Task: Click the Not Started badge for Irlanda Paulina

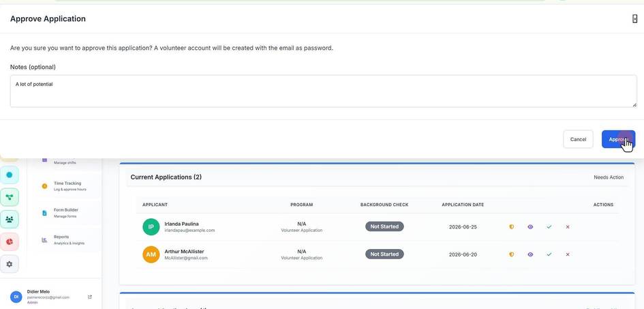Action: (x=384, y=226)
